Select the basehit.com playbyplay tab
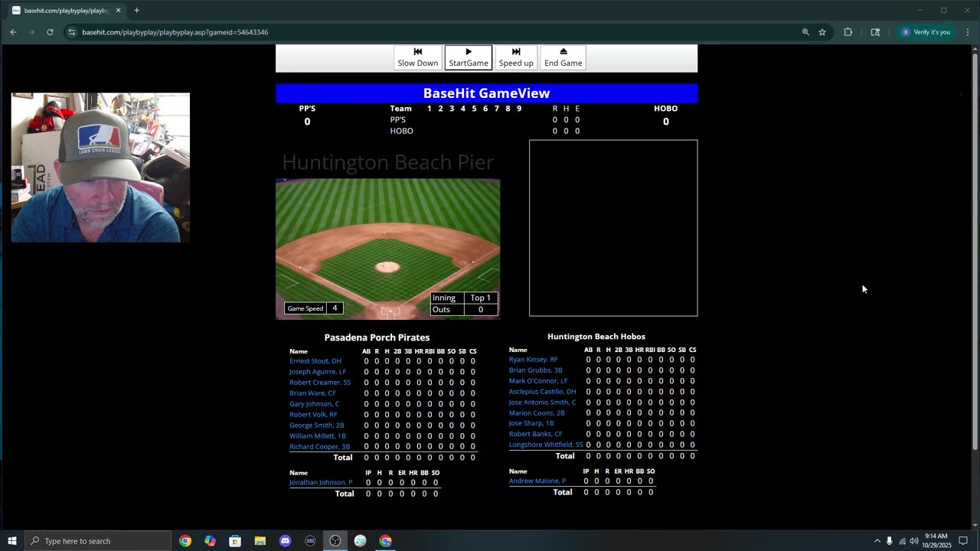Image resolution: width=980 pixels, height=551 pixels. (66, 11)
